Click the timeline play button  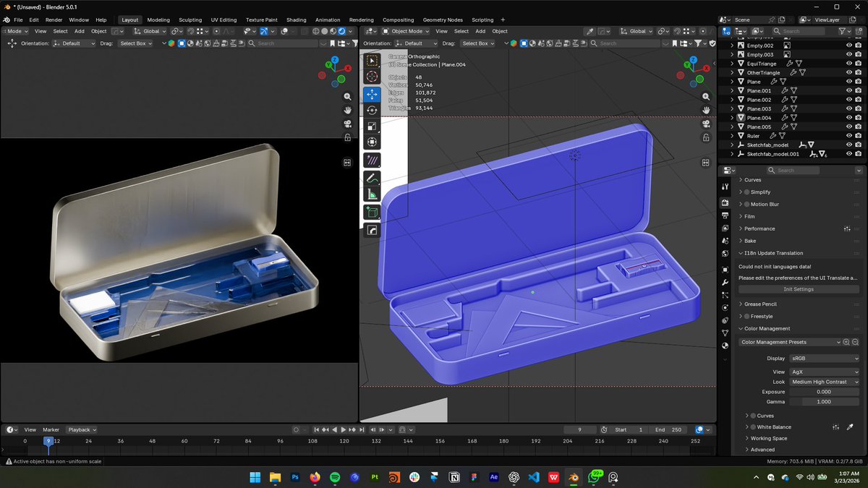coord(343,429)
